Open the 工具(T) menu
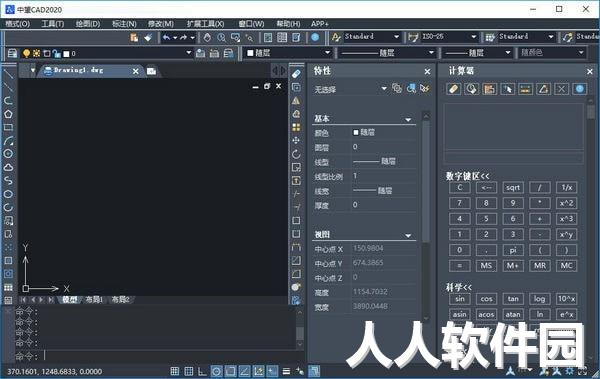This screenshot has width=600, height=379. 52,24
